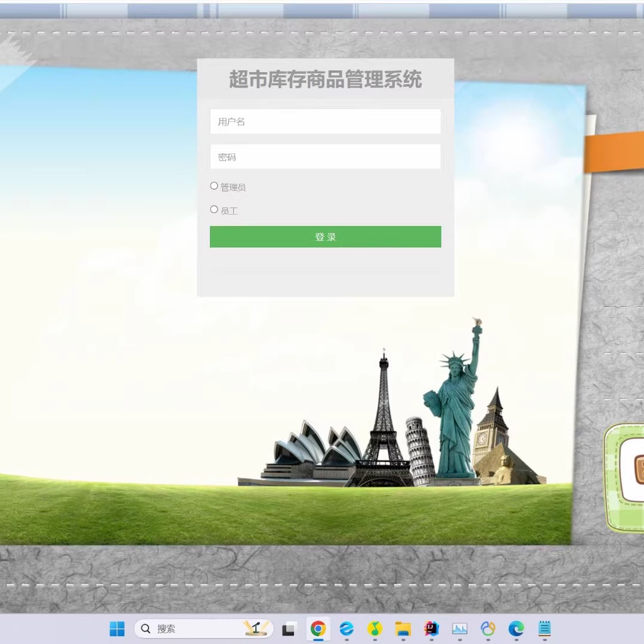Image resolution: width=644 pixels, height=644 pixels.
Task: Open the 360 browser taskbar icon
Action: (346, 629)
